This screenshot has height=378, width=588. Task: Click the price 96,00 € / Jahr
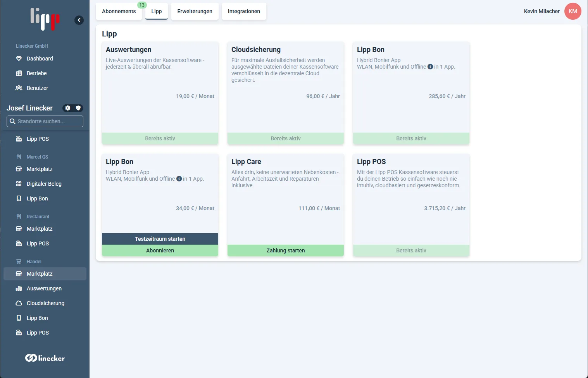[323, 96]
